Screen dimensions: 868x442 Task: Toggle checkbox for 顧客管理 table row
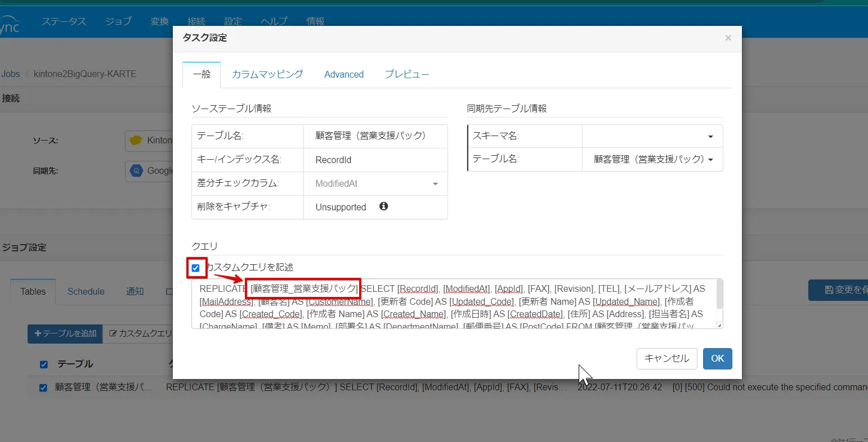click(x=43, y=387)
